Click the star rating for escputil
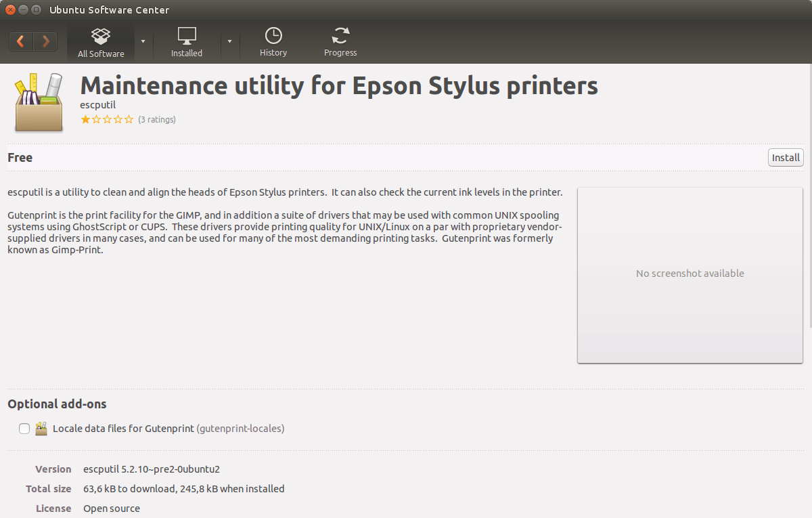The height and width of the screenshot is (518, 812). click(107, 120)
